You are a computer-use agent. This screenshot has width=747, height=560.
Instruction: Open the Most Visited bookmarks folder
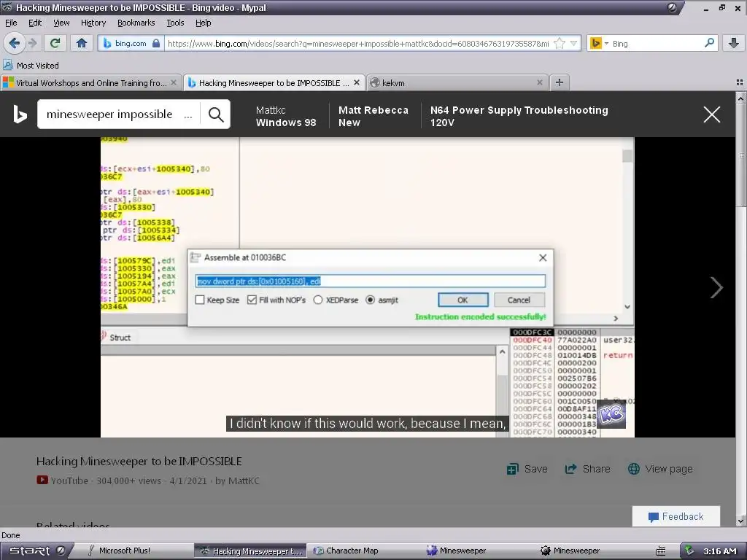tap(31, 65)
